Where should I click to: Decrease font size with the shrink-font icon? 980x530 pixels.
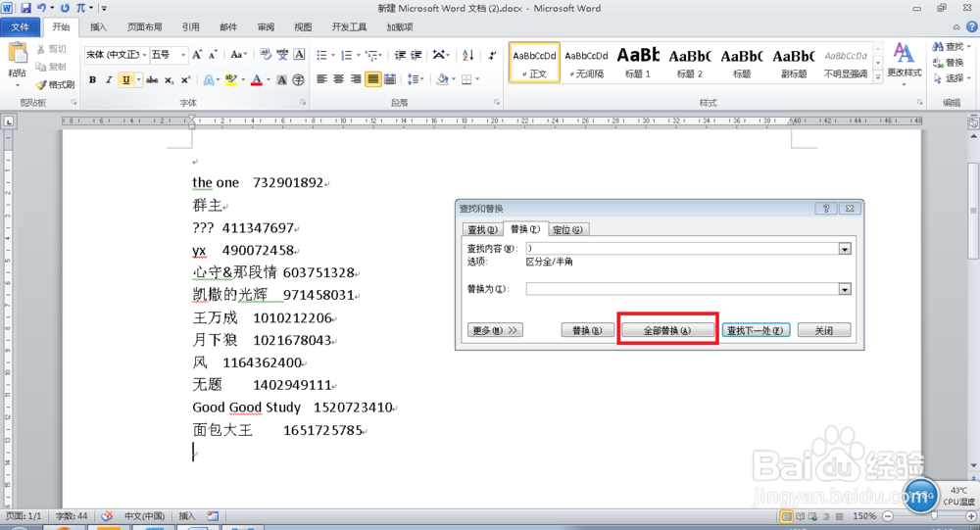213,55
